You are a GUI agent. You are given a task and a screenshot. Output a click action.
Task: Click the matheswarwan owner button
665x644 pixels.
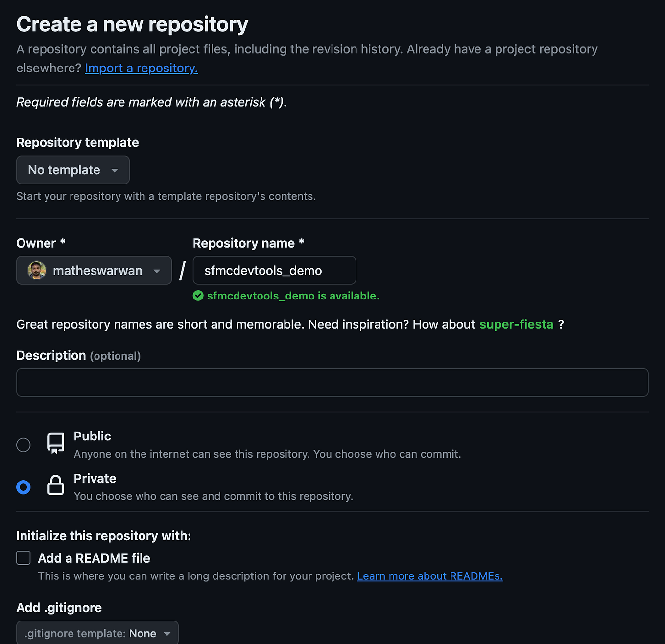[x=94, y=270]
